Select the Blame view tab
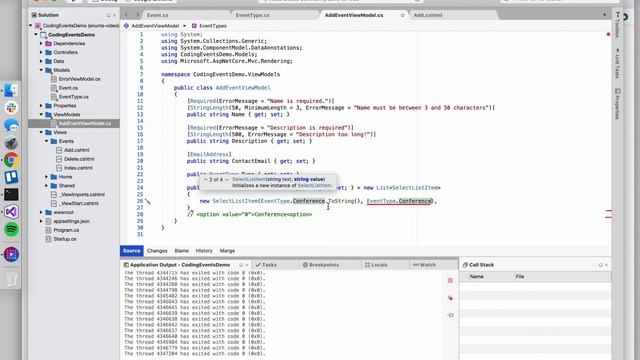Screen dimensions: 640x360 pos(182,251)
